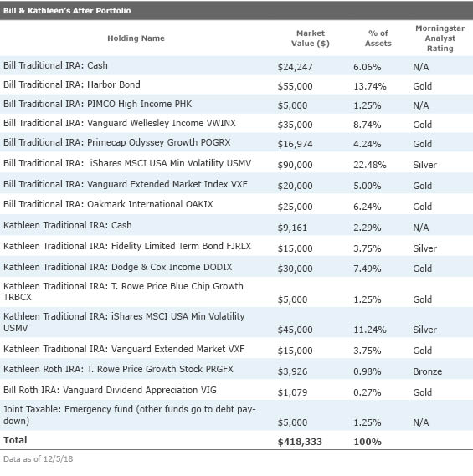Click Kathleen's 'iShares MSCI USA Min Volatility USMV' holding
473x476 pixels.
coord(124,322)
